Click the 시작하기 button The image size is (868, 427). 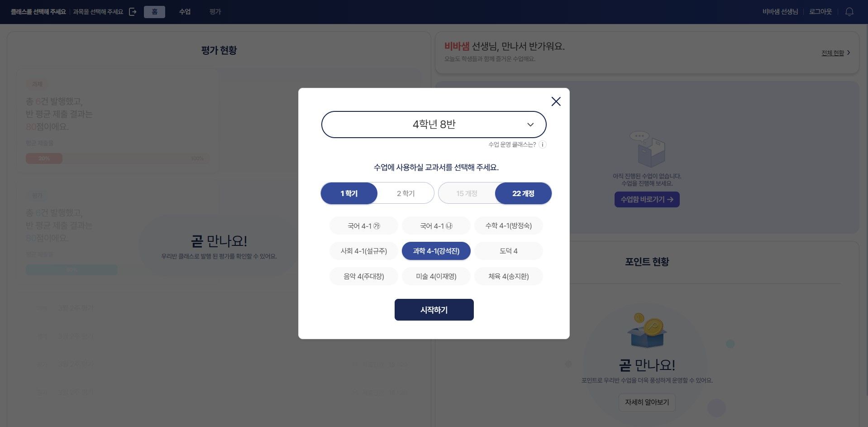pos(434,310)
